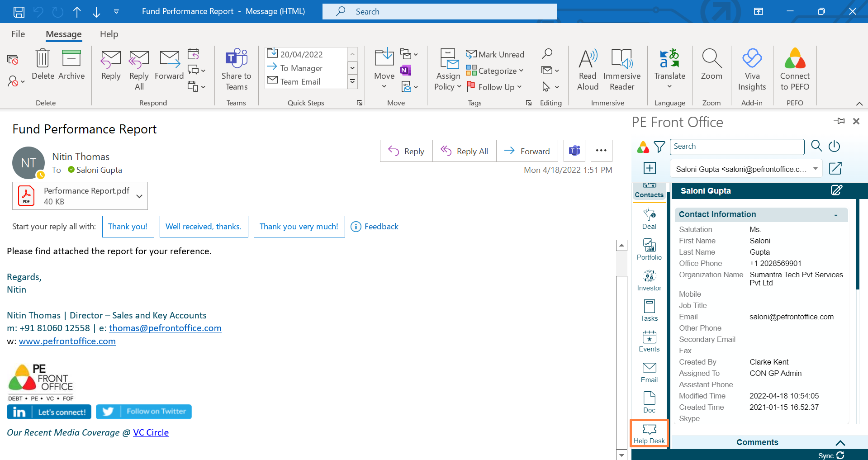868x460 pixels.
Task: Expand the Performance Report.pdf attachment menu
Action: click(x=139, y=196)
